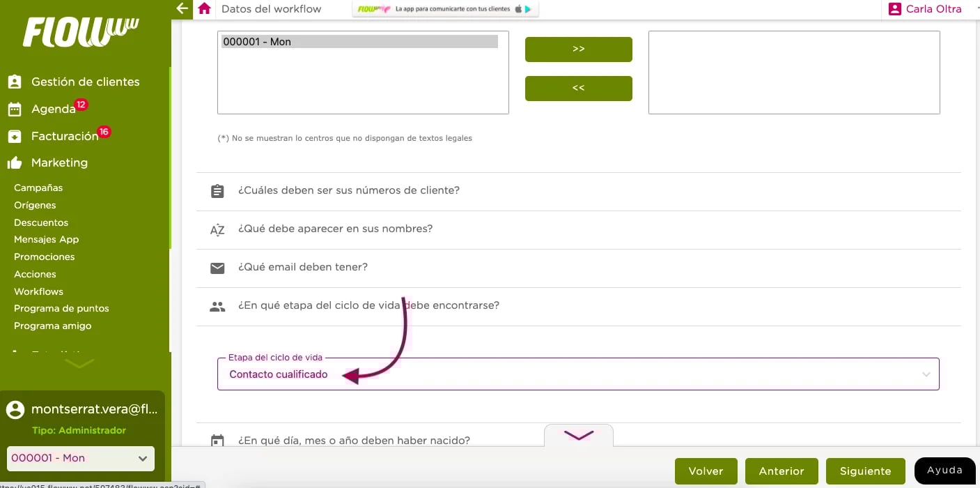Click the Volver button
Image resolution: width=980 pixels, height=488 pixels.
[706, 471]
